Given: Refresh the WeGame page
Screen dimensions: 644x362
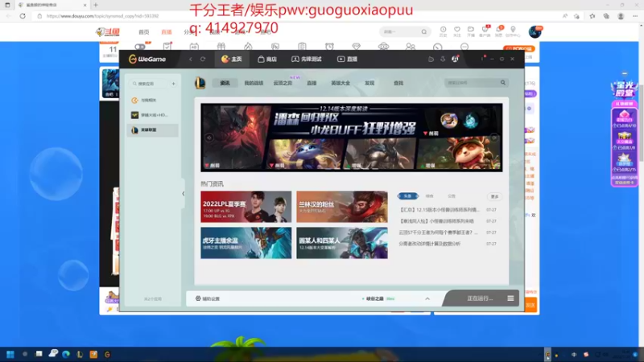Looking at the screenshot, I should [203, 59].
